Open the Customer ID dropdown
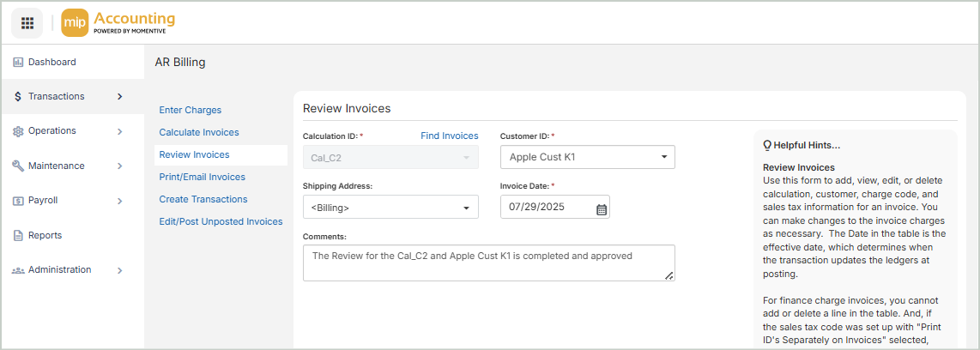 coord(663,157)
